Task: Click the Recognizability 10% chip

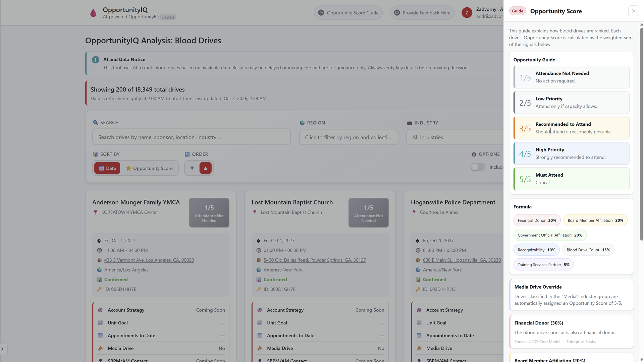Action: 536,250
